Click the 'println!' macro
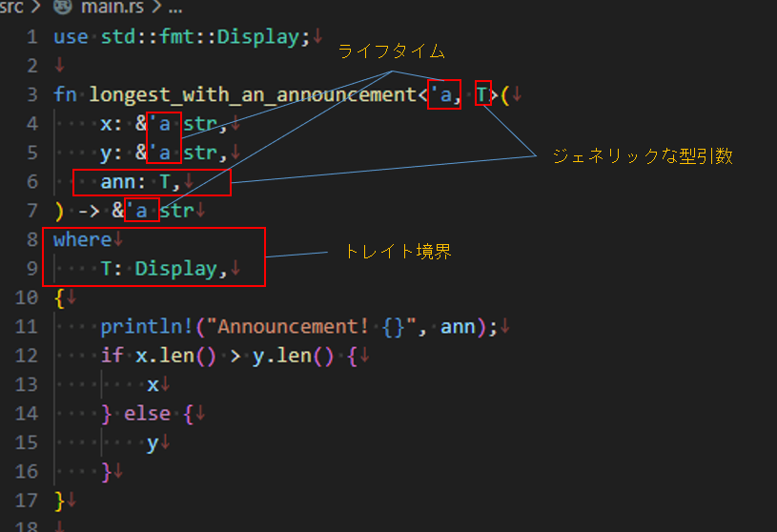This screenshot has width=777, height=532. [147, 327]
